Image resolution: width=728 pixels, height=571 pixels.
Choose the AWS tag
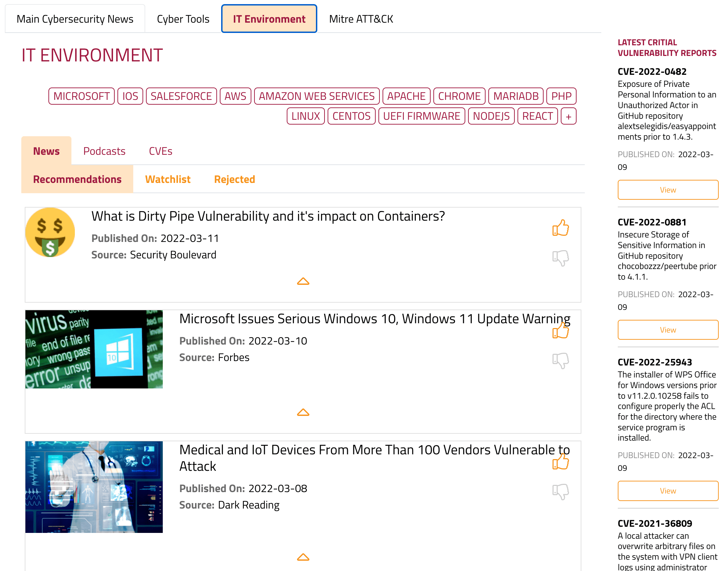pos(235,96)
